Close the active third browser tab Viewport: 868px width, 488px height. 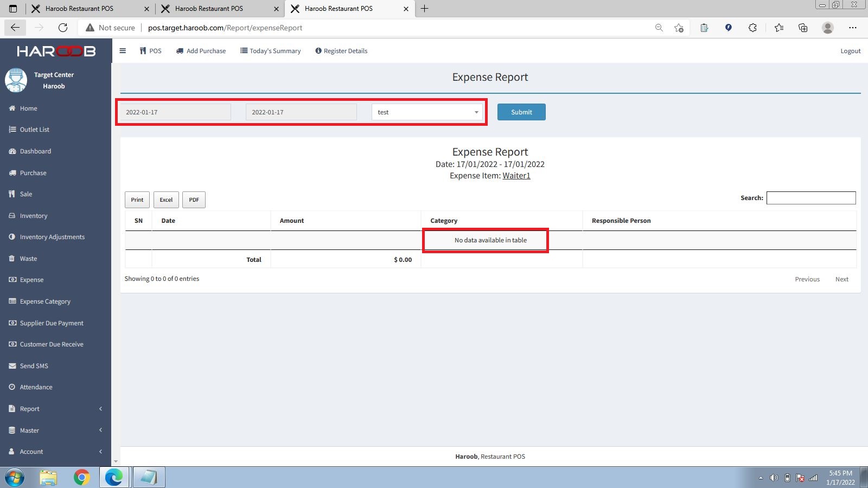pos(406,9)
